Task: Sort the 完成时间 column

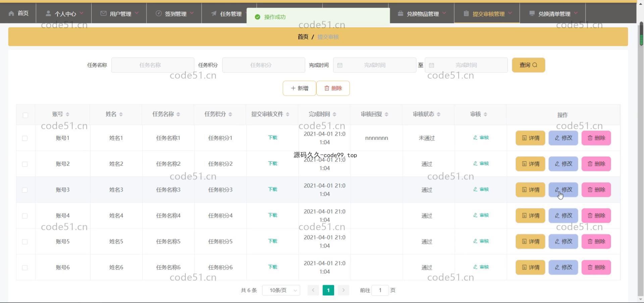Action: [x=334, y=114]
